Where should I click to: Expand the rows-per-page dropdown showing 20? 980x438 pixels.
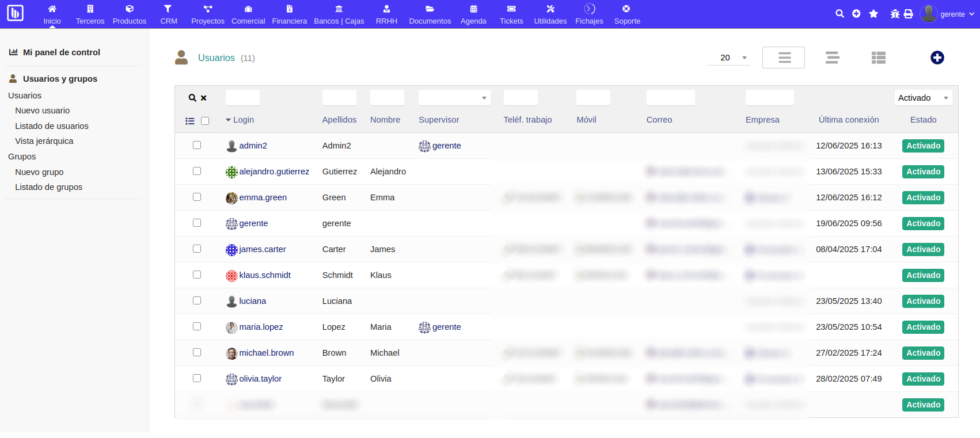729,58
